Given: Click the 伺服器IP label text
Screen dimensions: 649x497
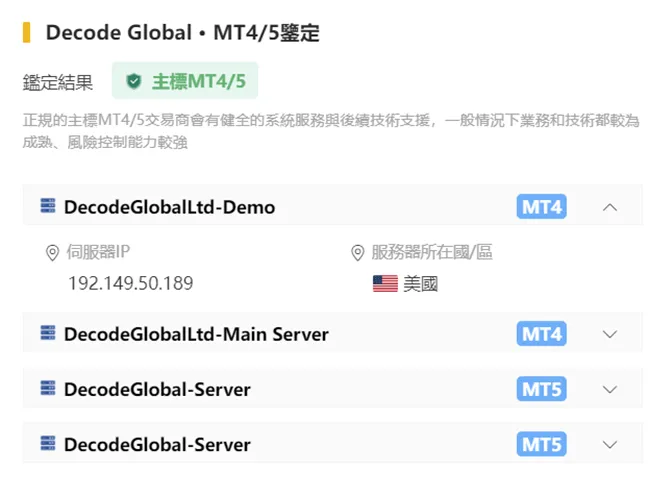Looking at the screenshot, I should pos(98,252).
